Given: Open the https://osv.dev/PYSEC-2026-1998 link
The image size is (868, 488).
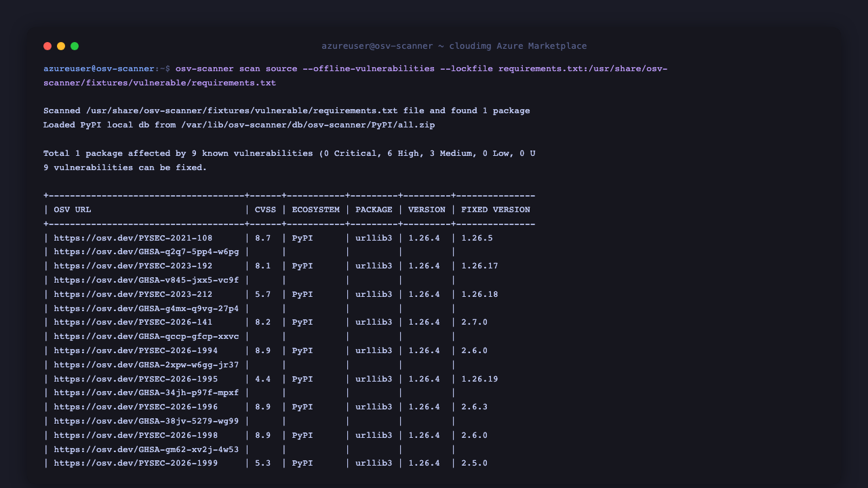Looking at the screenshot, I should [x=136, y=435].
